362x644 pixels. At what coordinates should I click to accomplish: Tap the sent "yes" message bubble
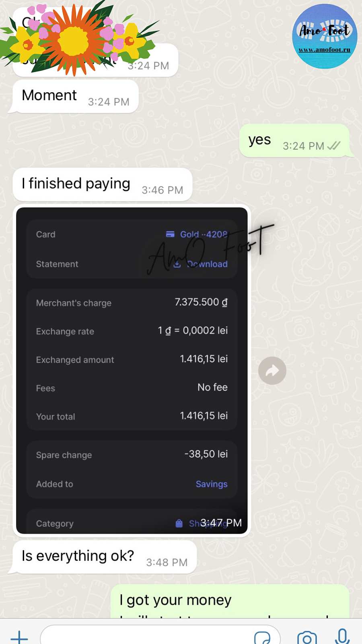tap(260, 140)
